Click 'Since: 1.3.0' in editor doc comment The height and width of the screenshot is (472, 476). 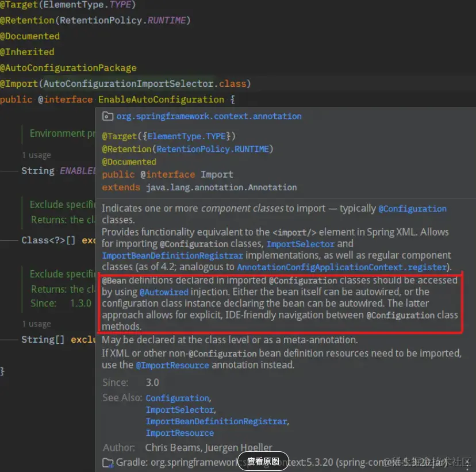61,303
